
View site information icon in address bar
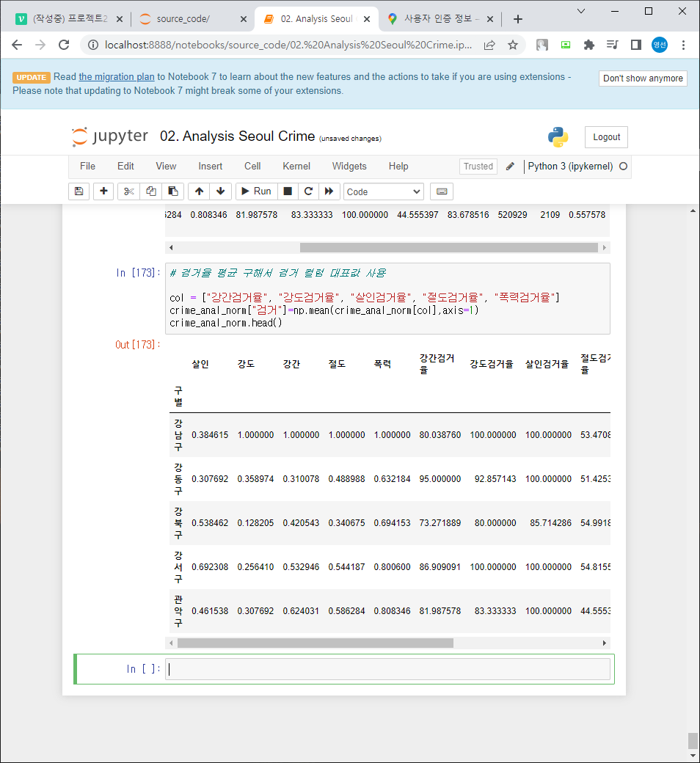click(x=92, y=45)
